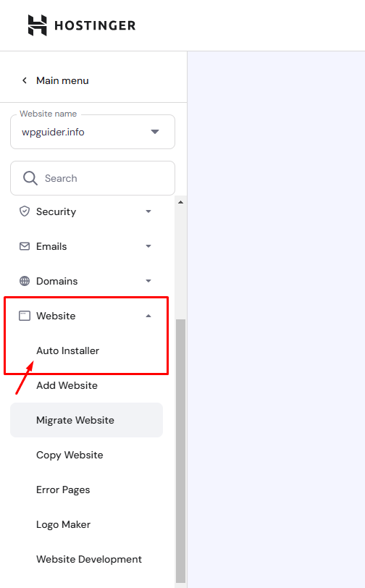Click the Security shield icon
The image size is (365, 588).
point(25,211)
